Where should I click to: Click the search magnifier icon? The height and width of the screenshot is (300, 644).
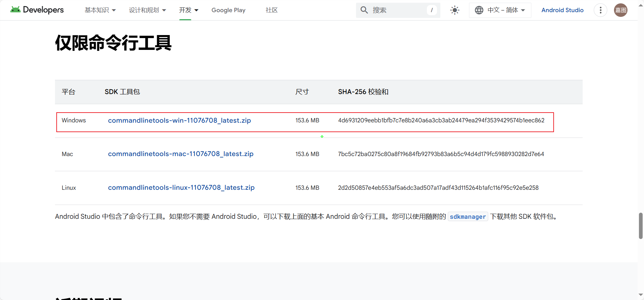tap(364, 10)
